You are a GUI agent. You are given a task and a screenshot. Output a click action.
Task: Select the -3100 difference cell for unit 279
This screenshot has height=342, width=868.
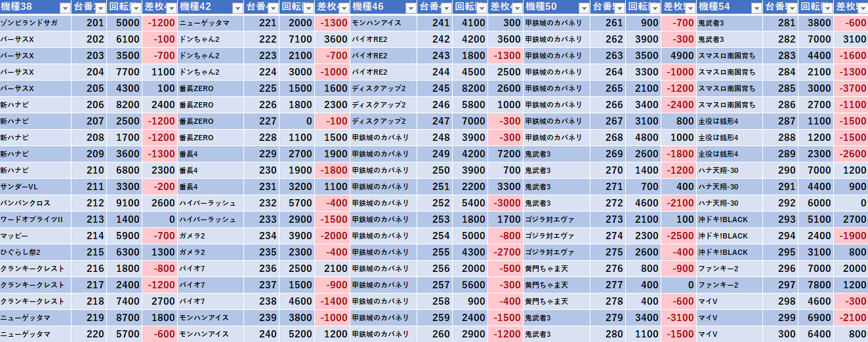pyautogui.click(x=679, y=318)
